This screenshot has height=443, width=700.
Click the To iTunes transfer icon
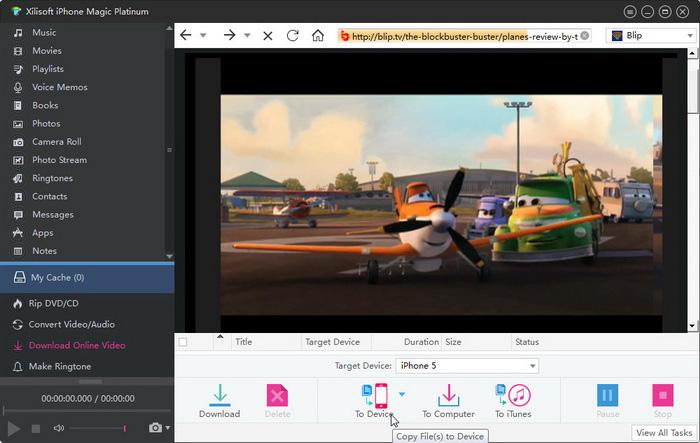pos(512,395)
